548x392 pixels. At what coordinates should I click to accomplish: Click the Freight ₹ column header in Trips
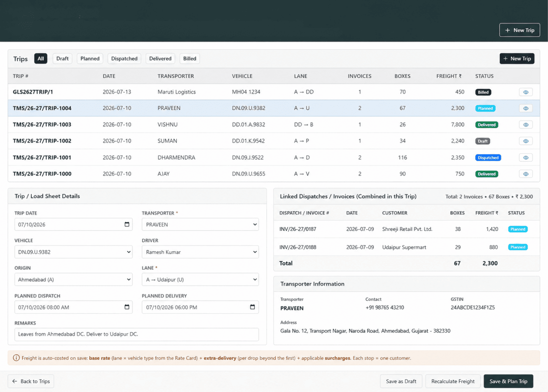pyautogui.click(x=449, y=76)
